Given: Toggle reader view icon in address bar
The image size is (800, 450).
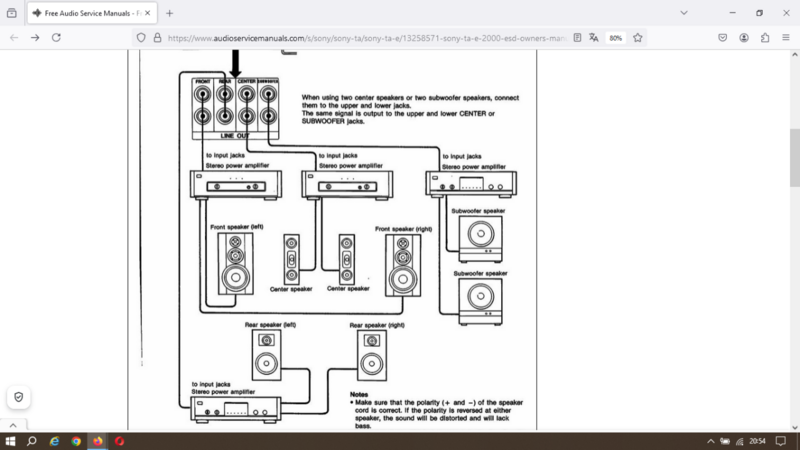Looking at the screenshot, I should click(x=576, y=37).
